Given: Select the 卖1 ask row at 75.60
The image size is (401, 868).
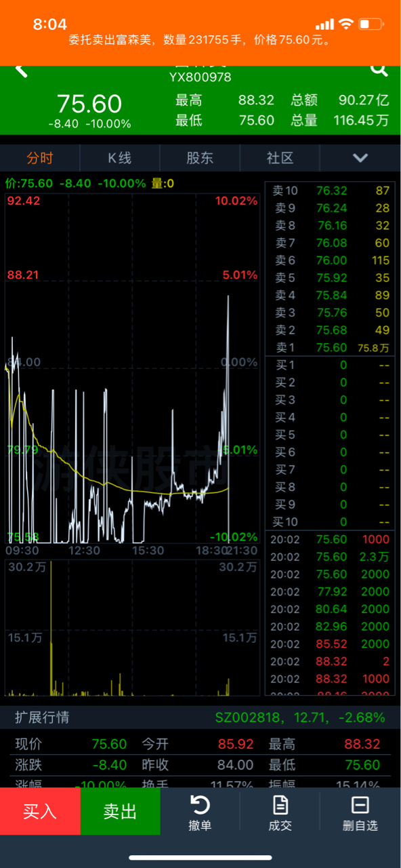Looking at the screenshot, I should (331, 348).
